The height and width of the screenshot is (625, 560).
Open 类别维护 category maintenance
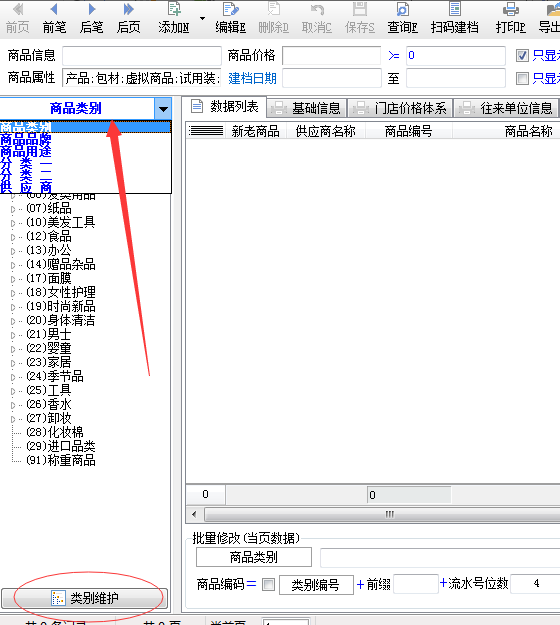tap(84, 598)
